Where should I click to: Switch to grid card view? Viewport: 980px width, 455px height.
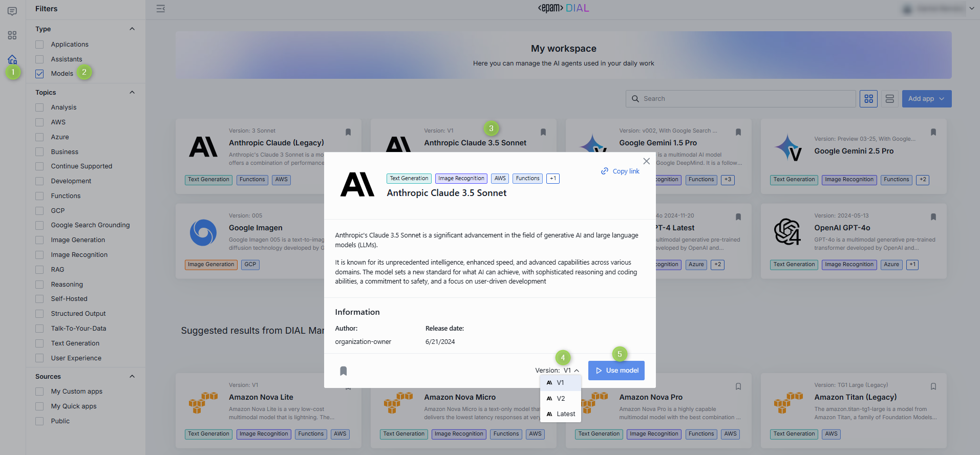coord(869,99)
